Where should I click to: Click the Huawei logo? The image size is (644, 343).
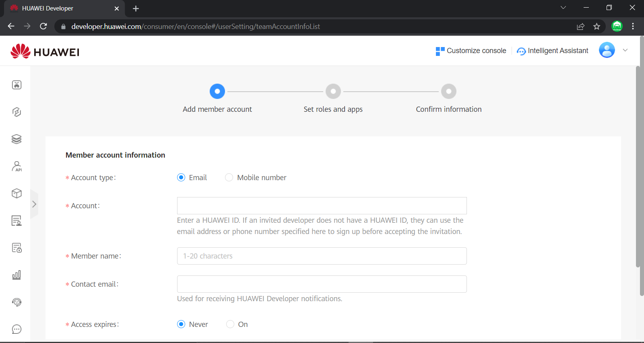pyautogui.click(x=45, y=51)
